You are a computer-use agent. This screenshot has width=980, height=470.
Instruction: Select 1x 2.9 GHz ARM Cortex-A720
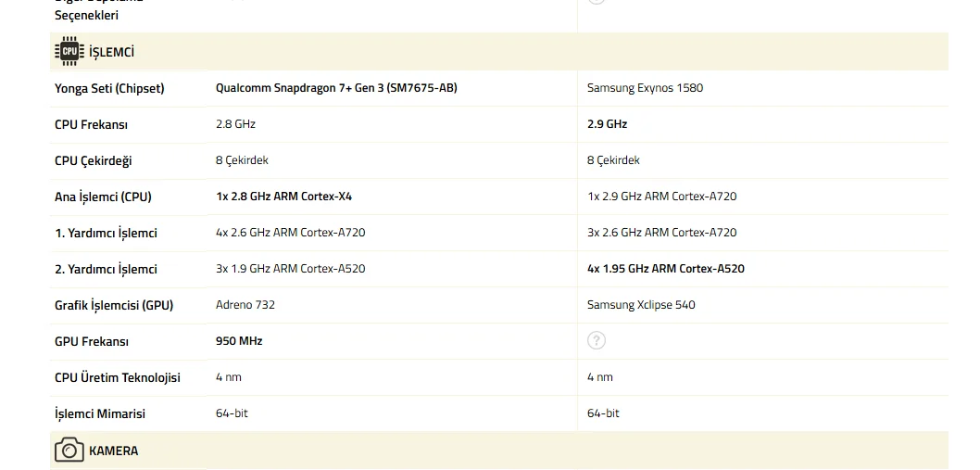662,197
